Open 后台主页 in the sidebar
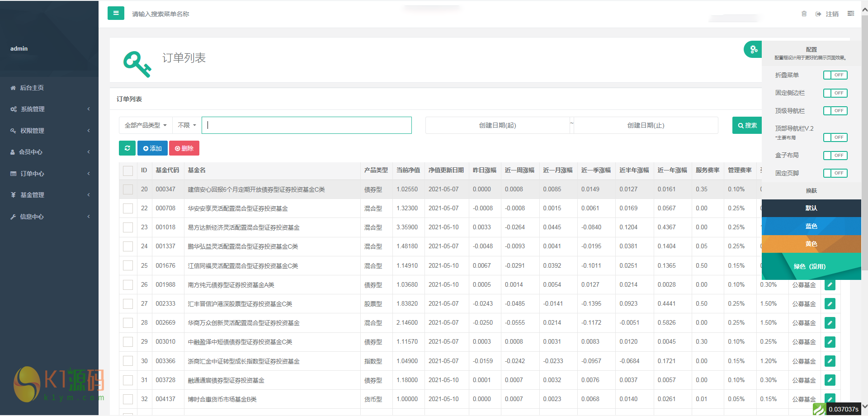Viewport: 868px width, 416px height. click(32, 88)
